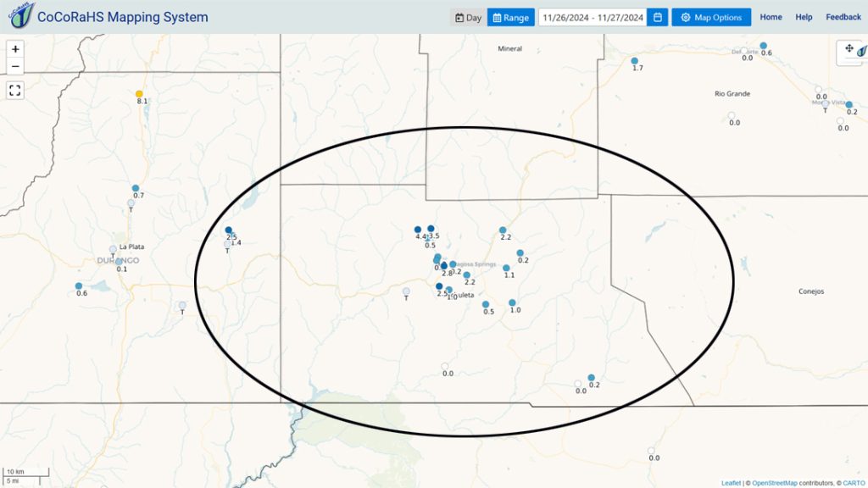
Task: Open the Help menu item
Action: click(804, 17)
